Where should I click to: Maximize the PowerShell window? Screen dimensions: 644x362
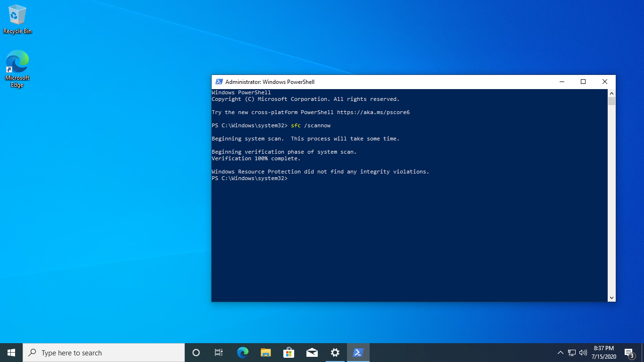pyautogui.click(x=583, y=82)
